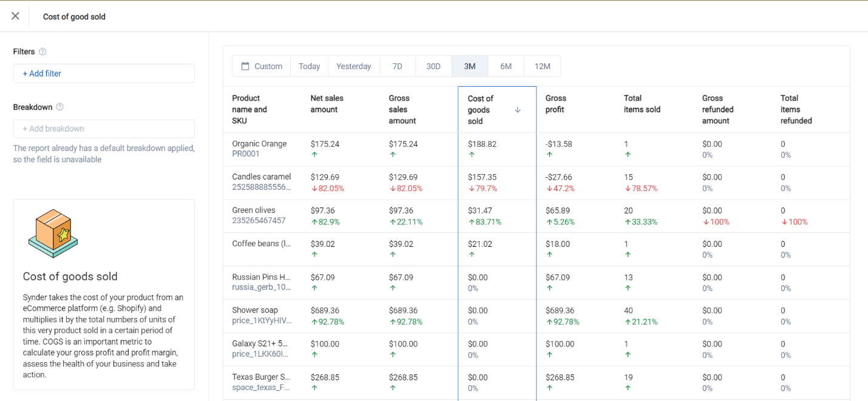Click the calendar icon in Custom date button

point(245,66)
